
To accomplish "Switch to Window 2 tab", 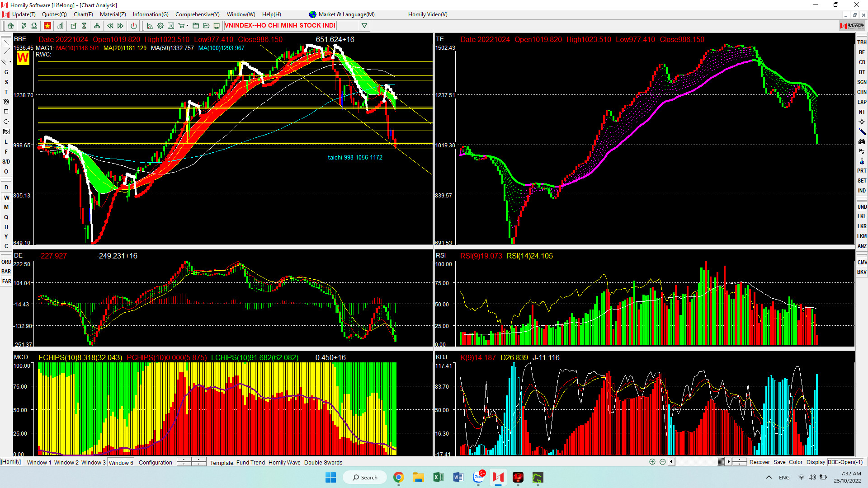I will click(x=66, y=462).
